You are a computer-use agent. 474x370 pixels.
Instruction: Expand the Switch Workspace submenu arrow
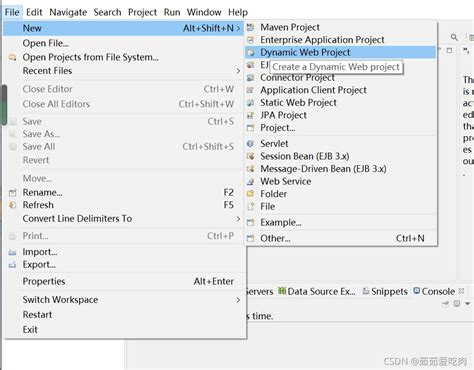tap(238, 300)
